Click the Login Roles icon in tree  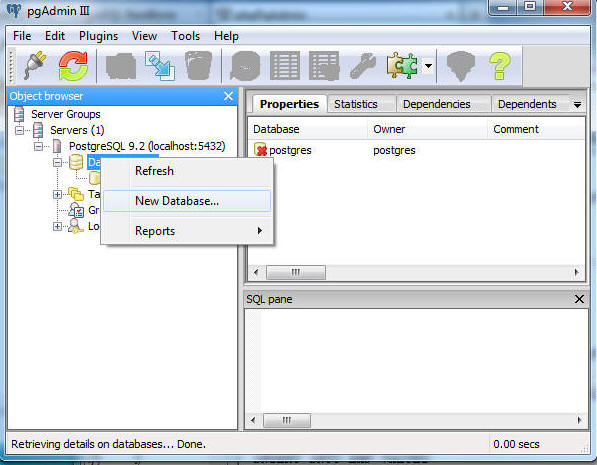[76, 226]
